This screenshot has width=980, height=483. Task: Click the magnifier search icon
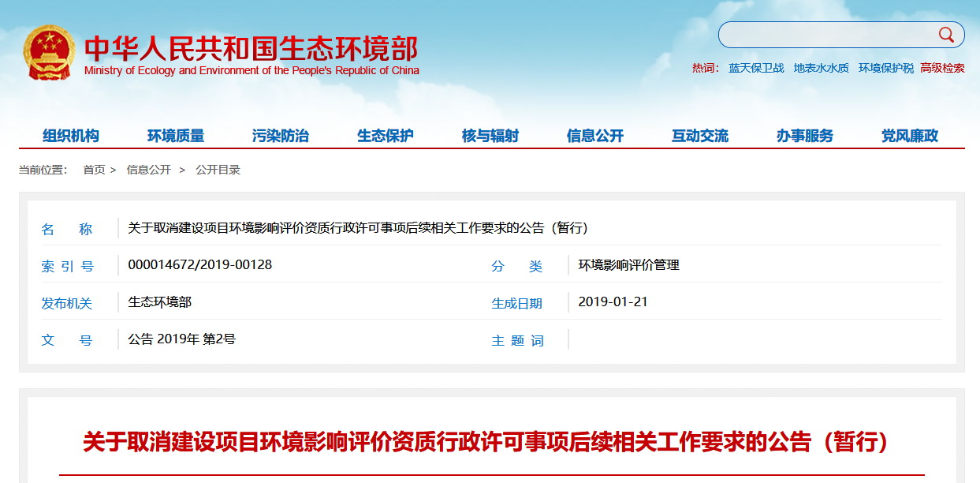point(945,35)
